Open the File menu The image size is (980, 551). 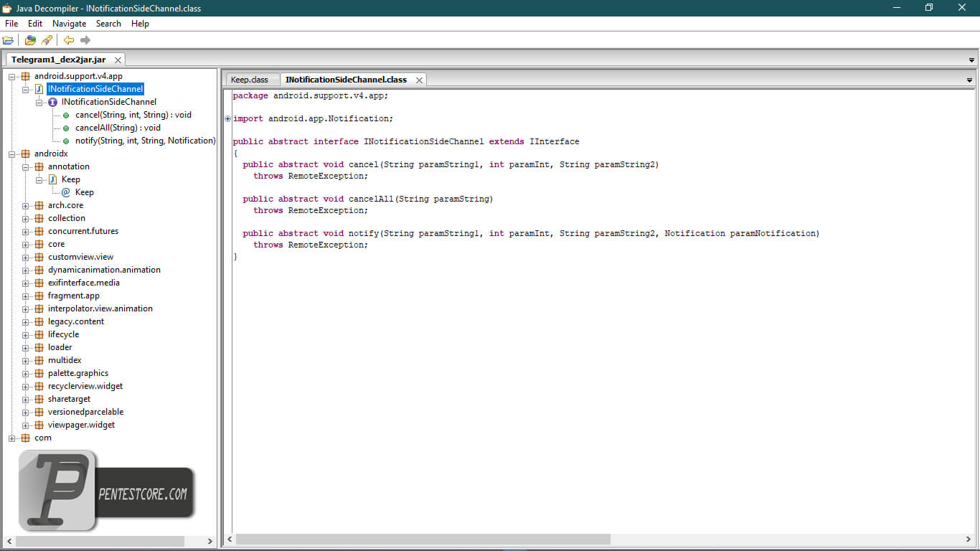click(x=11, y=24)
